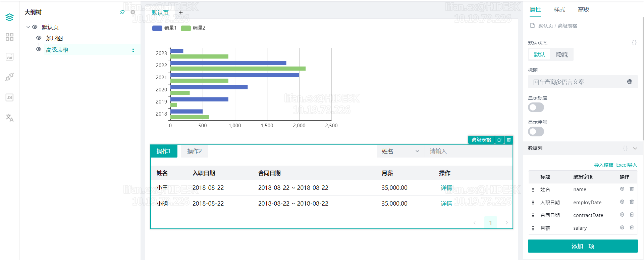This screenshot has width=644, height=260.
Task: Switch to the 样式 tab
Action: 559,9
